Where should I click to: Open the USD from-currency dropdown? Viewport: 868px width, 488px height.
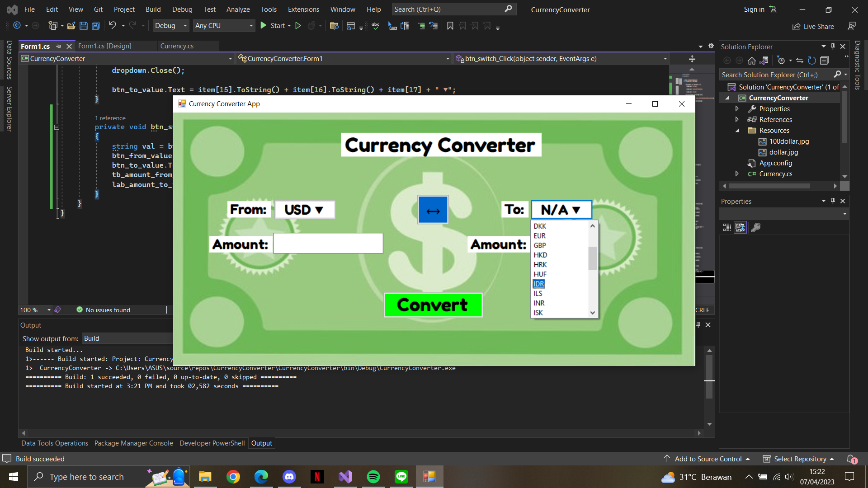coord(305,210)
